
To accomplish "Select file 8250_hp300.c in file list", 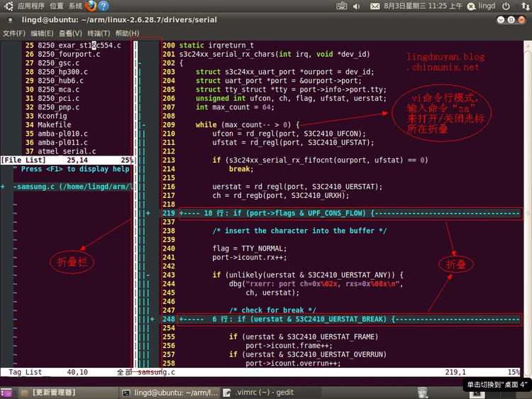I will coord(62,72).
